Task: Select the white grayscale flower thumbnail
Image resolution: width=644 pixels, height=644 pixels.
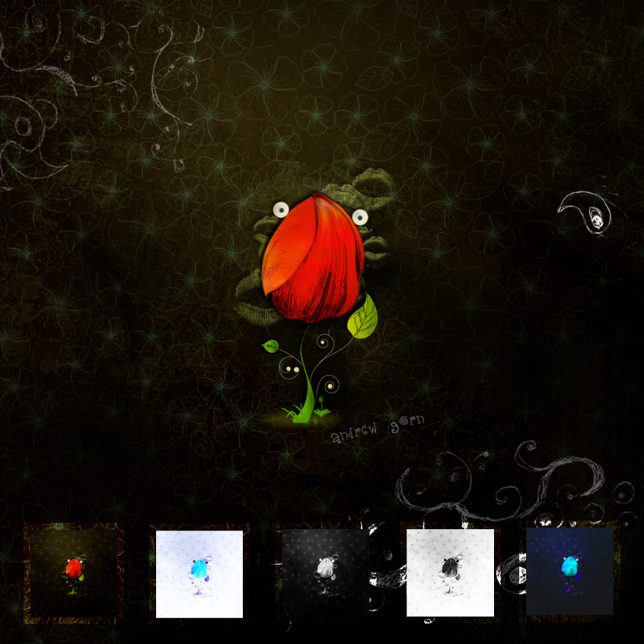Action: (x=450, y=572)
